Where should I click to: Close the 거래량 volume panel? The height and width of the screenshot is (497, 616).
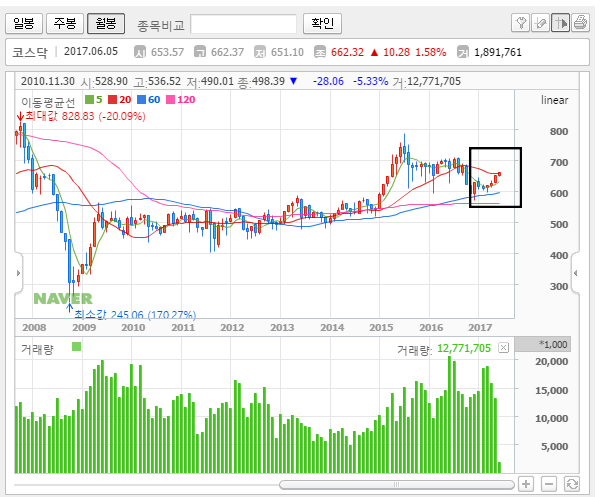point(503,348)
